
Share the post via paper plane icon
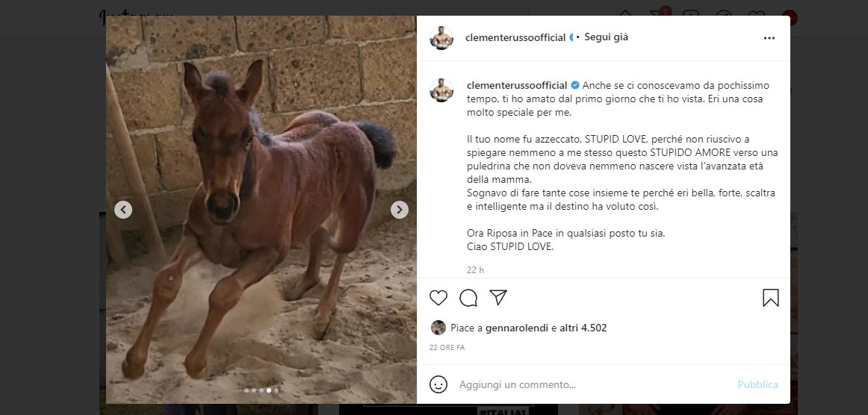point(498,298)
